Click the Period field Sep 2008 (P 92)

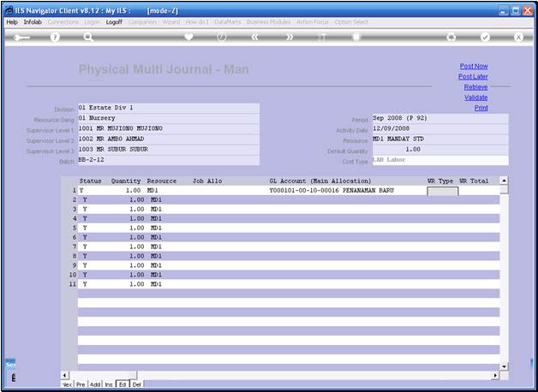440,118
